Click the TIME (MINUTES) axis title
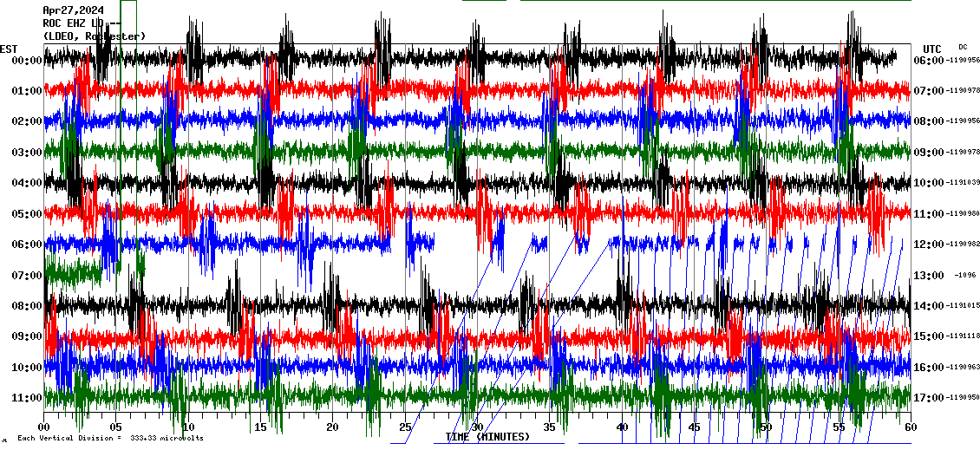Image resolution: width=980 pixels, height=450 pixels. point(487,437)
